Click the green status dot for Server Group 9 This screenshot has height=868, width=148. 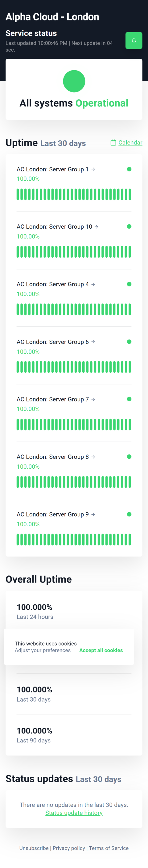(129, 514)
